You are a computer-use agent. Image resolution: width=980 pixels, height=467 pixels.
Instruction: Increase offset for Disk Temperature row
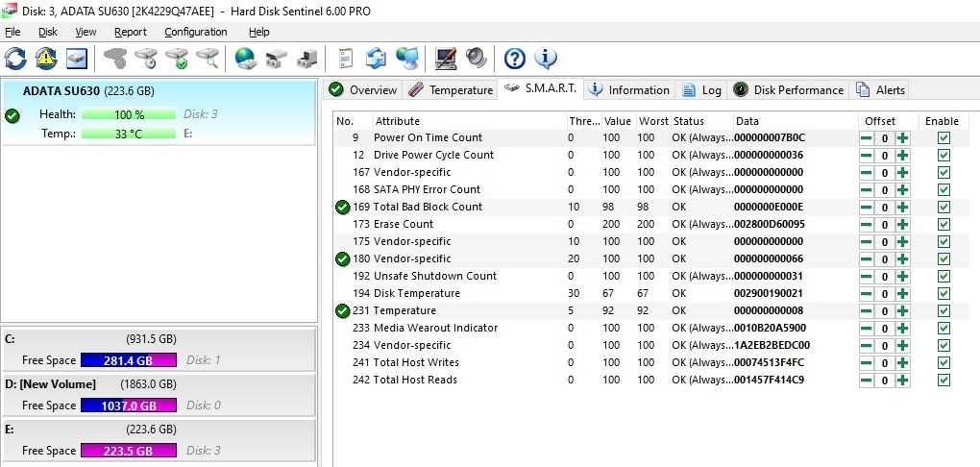pos(902,294)
